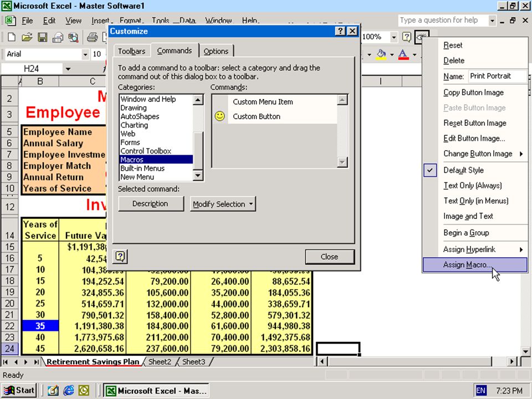Click the Start button
The image size is (532, 399).
[x=19, y=390]
